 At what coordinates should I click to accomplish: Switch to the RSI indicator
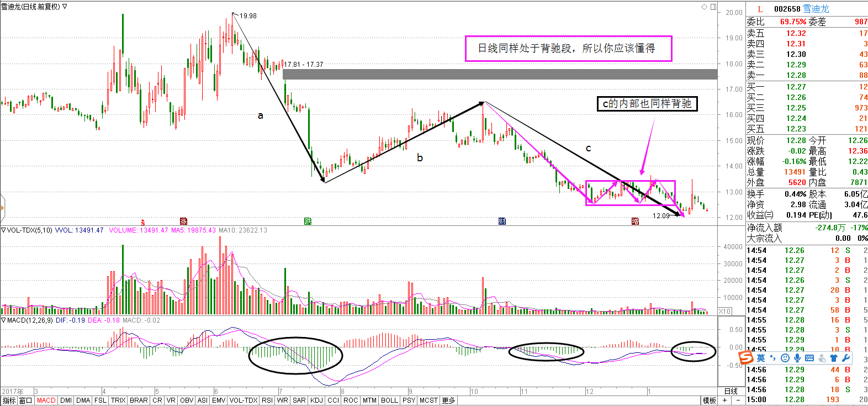(267, 400)
